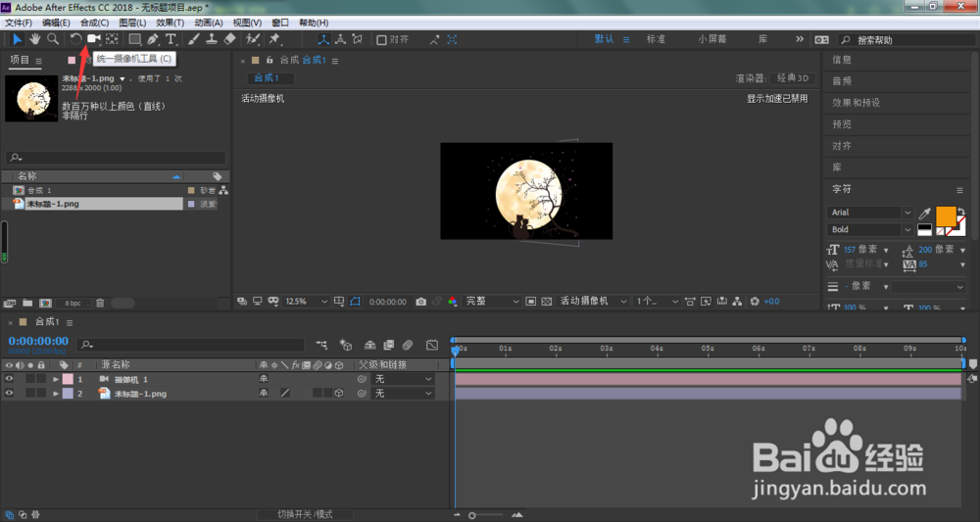This screenshot has width=980, height=522.
Task: Show more workspaces with double chevron
Action: pyautogui.click(x=800, y=39)
